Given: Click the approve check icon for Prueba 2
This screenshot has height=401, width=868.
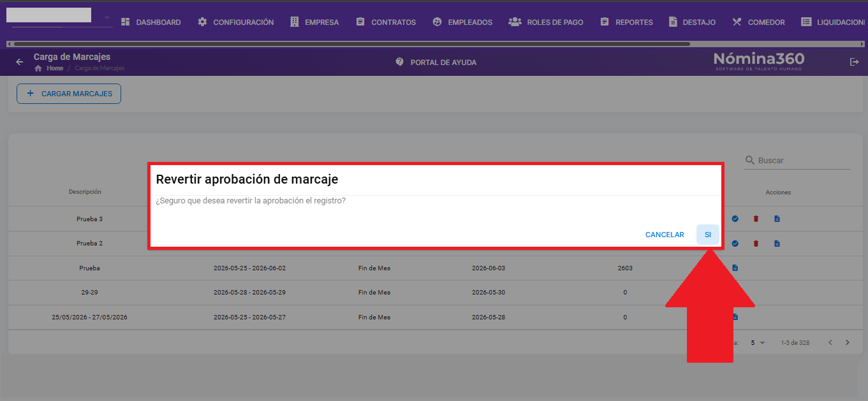Looking at the screenshot, I should click(735, 244).
